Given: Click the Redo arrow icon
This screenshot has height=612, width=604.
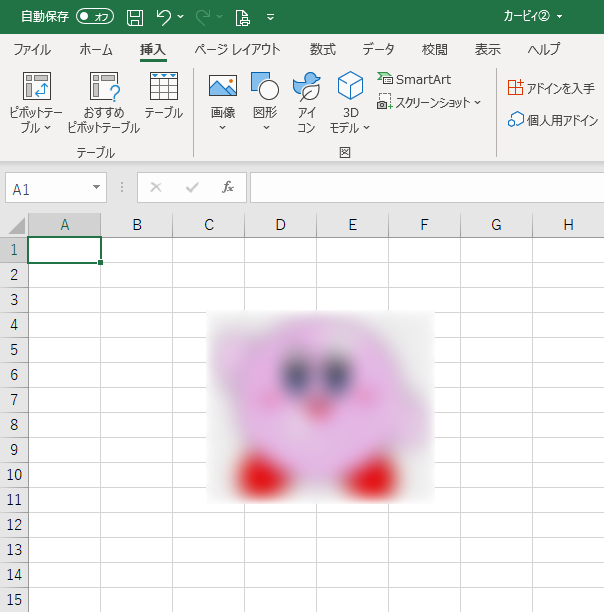Looking at the screenshot, I should [x=203, y=17].
